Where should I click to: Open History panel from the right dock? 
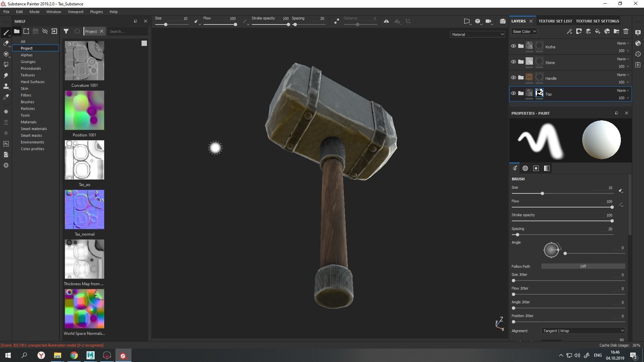pyautogui.click(x=638, y=54)
